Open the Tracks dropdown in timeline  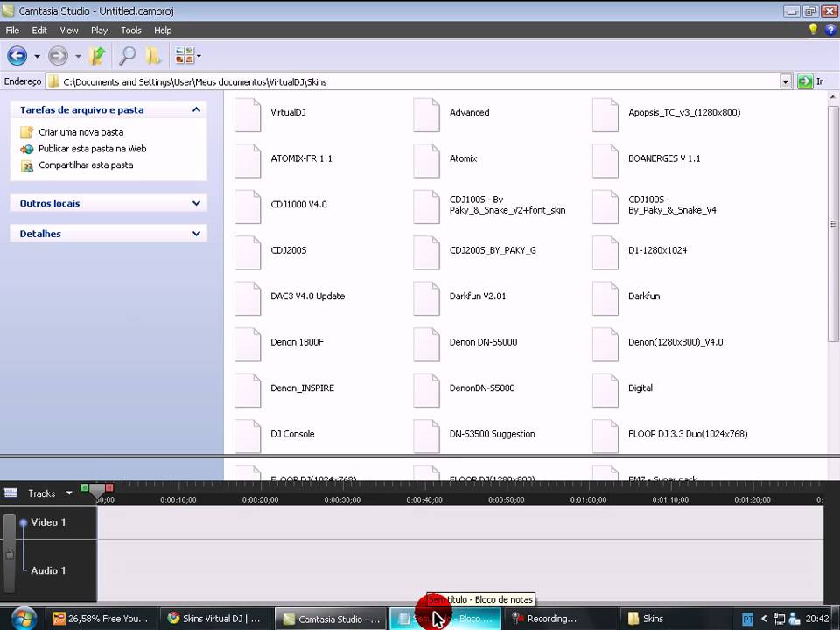pyautogui.click(x=69, y=493)
